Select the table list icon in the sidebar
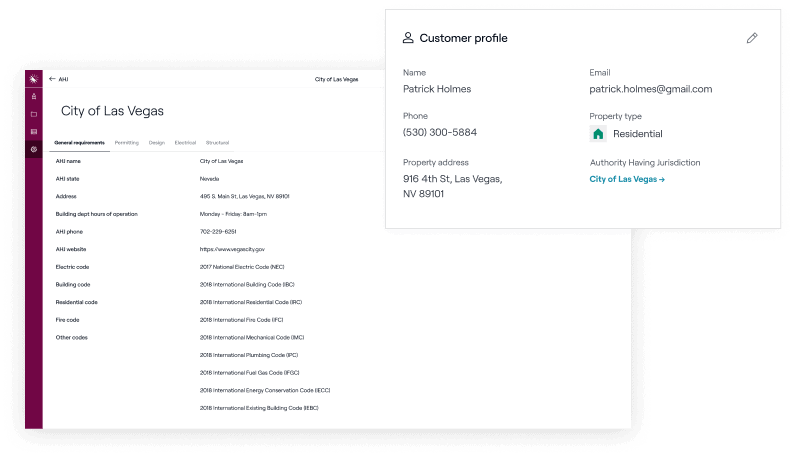This screenshot has height=458, width=795. click(x=34, y=131)
